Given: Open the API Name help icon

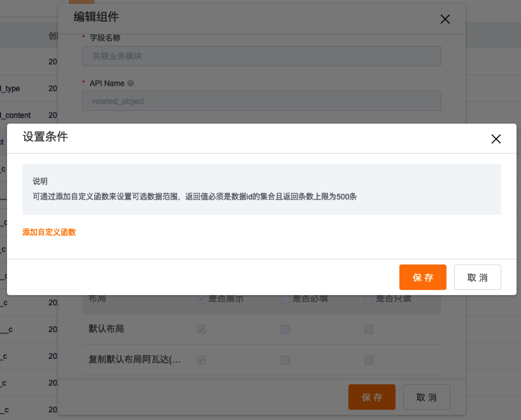Looking at the screenshot, I should pyautogui.click(x=130, y=83).
